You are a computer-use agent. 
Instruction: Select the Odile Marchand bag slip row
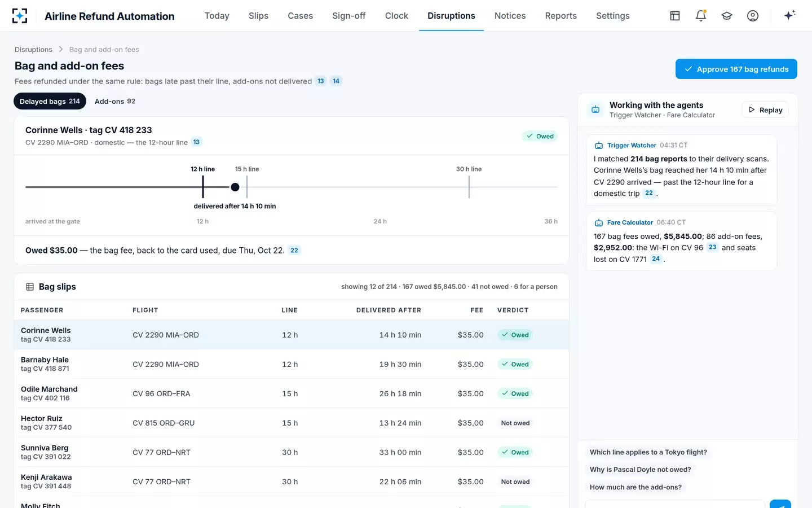pos(291,393)
